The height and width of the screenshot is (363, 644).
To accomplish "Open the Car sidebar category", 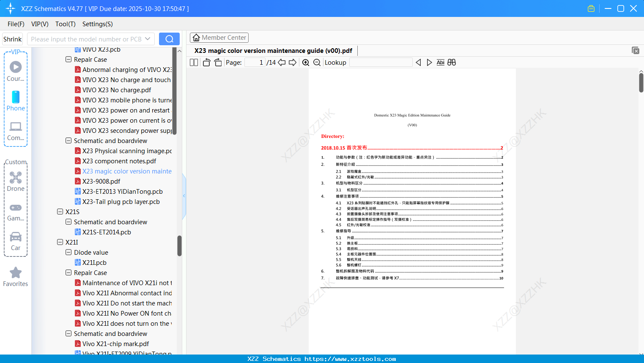I will [16, 241].
